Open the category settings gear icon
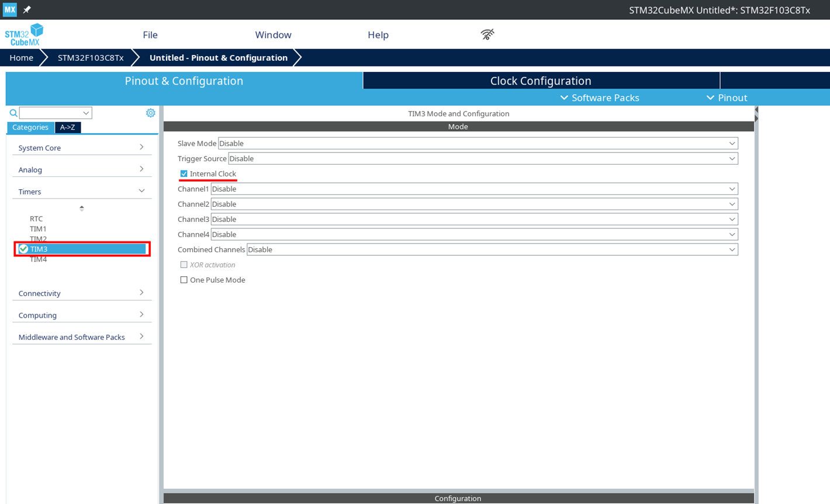 click(150, 113)
